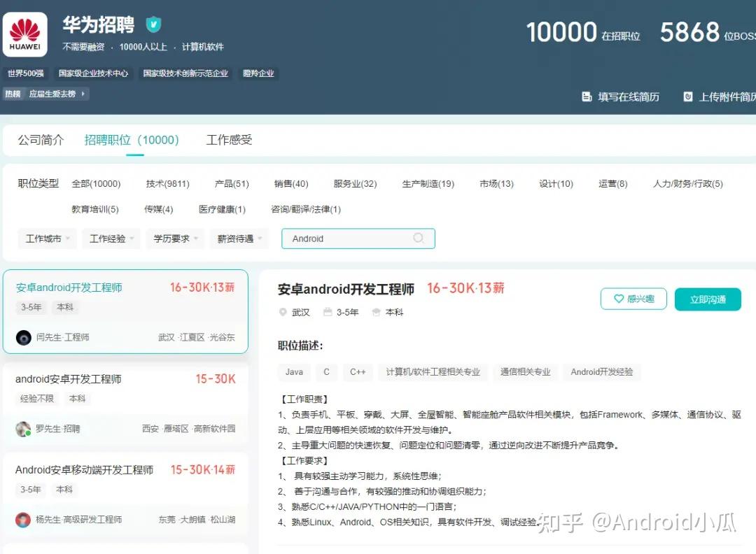
Task: Filter by 咨询/翻译/法律(1) job type
Action: pos(306,209)
